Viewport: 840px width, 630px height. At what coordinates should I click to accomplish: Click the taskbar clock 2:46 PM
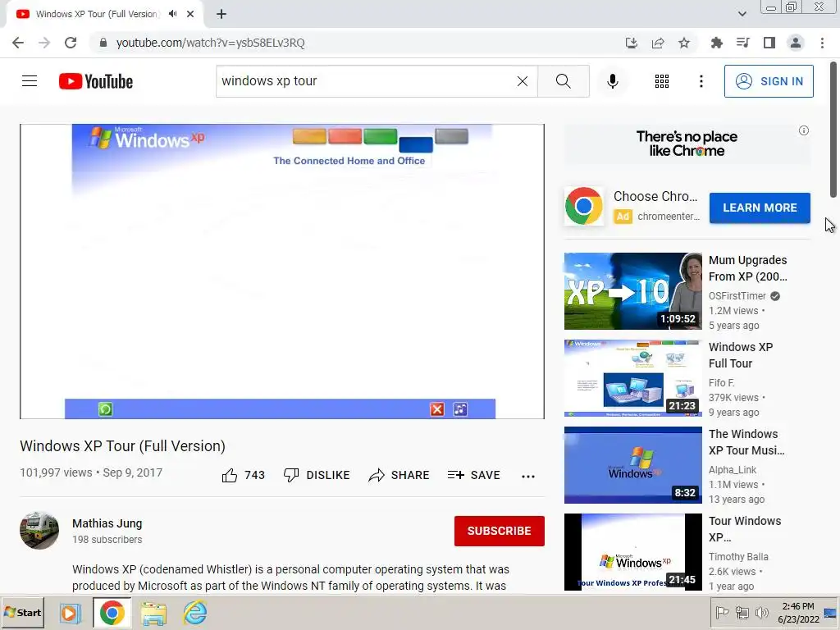798,613
